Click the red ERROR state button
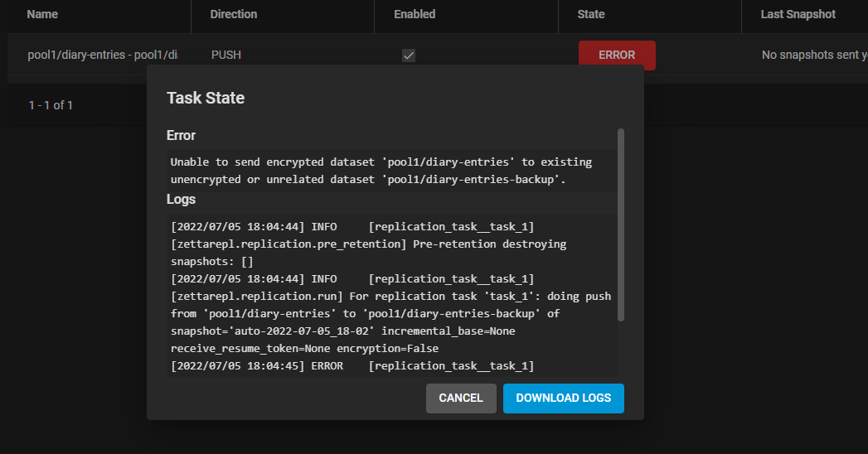Viewport: 868px width, 454px height. (617, 56)
